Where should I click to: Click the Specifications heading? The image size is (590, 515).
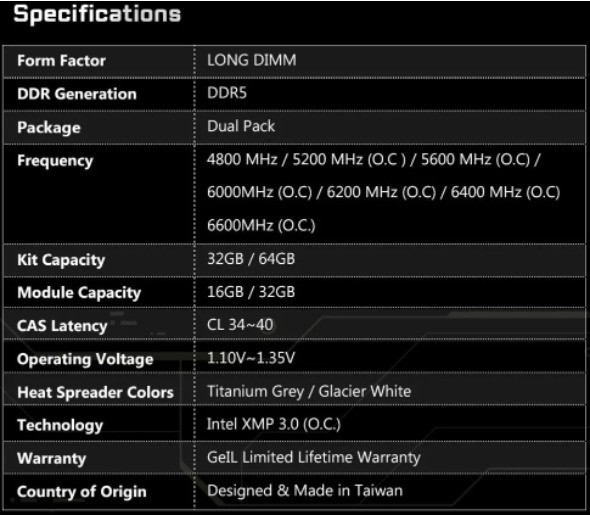[97, 15]
